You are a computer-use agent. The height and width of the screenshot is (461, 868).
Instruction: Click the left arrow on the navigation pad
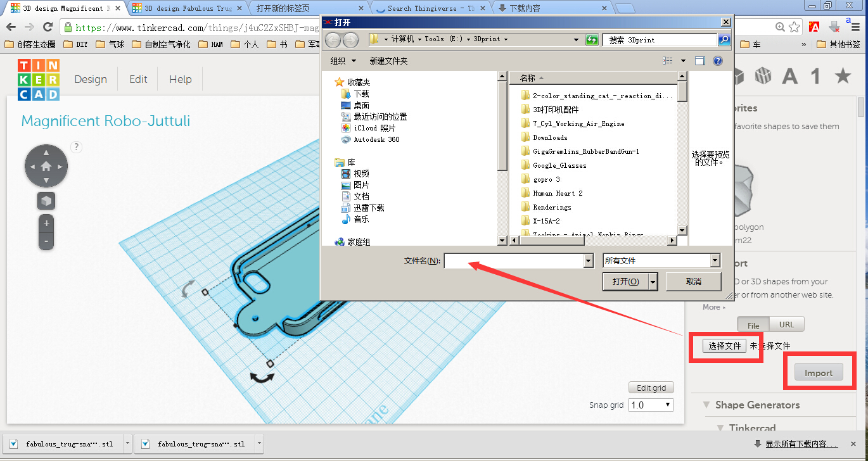pos(32,167)
